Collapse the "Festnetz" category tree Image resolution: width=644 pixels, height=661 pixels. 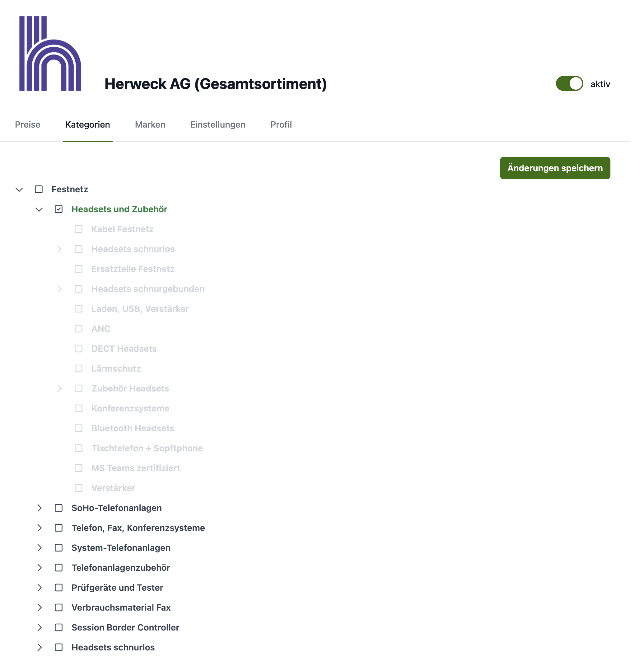click(x=19, y=190)
